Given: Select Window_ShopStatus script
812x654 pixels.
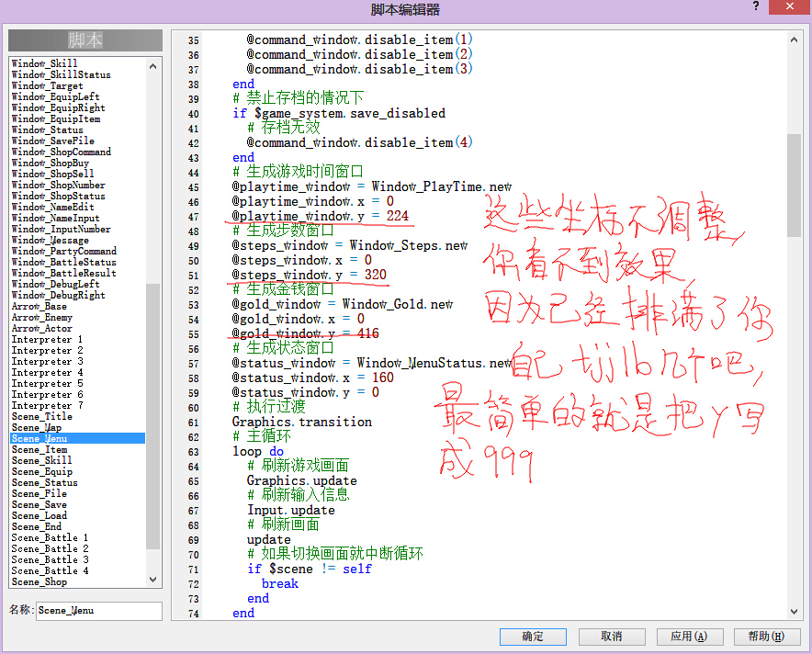Looking at the screenshot, I should click(x=58, y=196).
